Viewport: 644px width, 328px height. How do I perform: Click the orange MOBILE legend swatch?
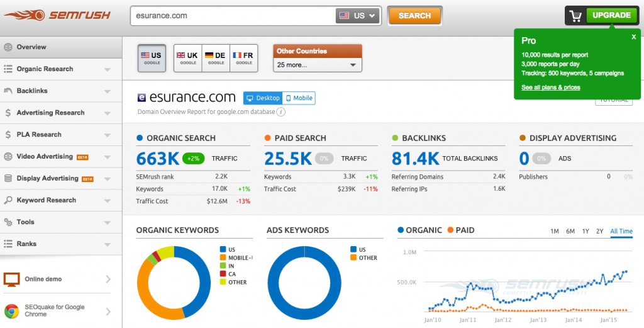tap(223, 257)
